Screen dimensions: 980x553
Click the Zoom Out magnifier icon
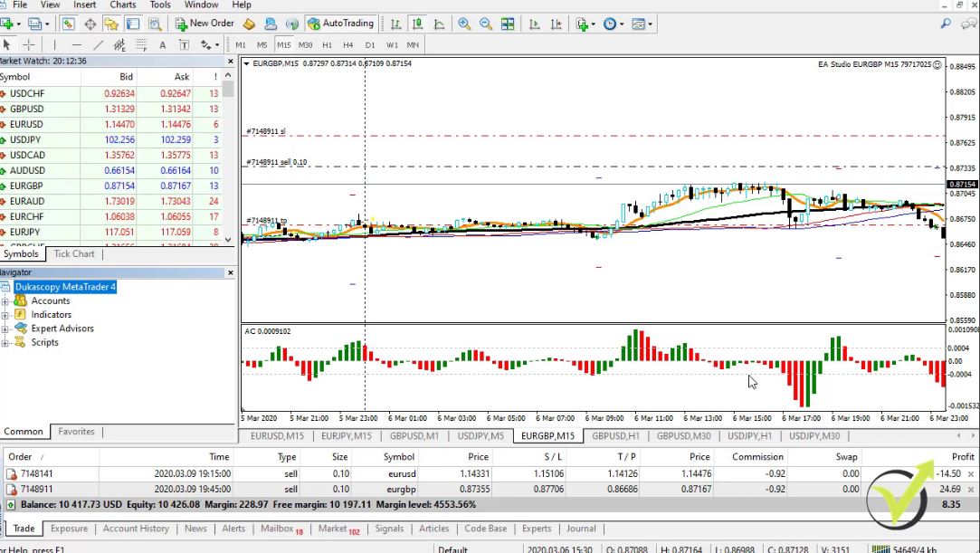[486, 24]
